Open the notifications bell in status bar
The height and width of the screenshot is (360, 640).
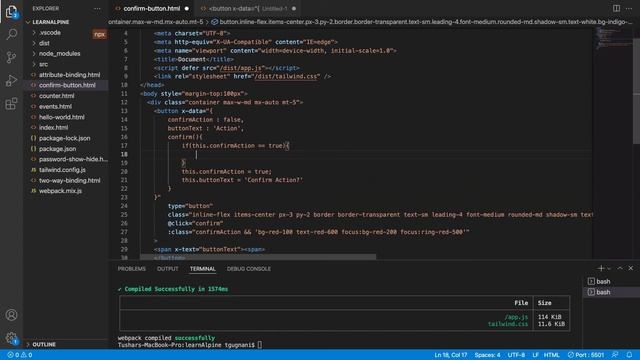pyautogui.click(x=629, y=355)
